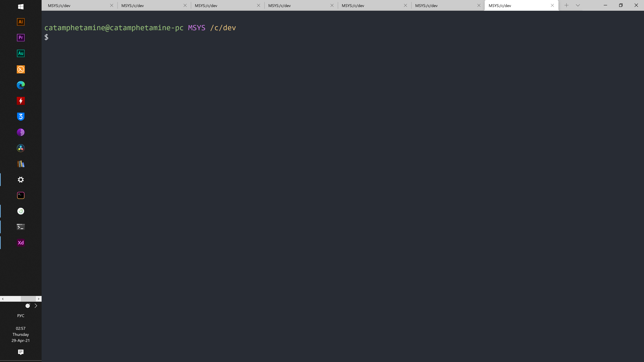Open a new terminal tab with plus button
The height and width of the screenshot is (362, 644).
coord(567,5)
